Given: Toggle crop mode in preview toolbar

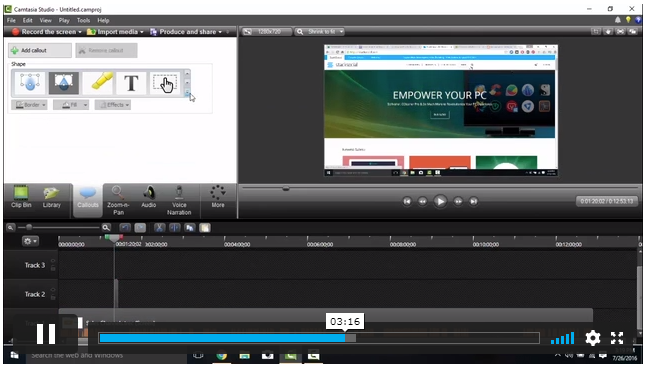Looking at the screenshot, I should (x=595, y=32).
